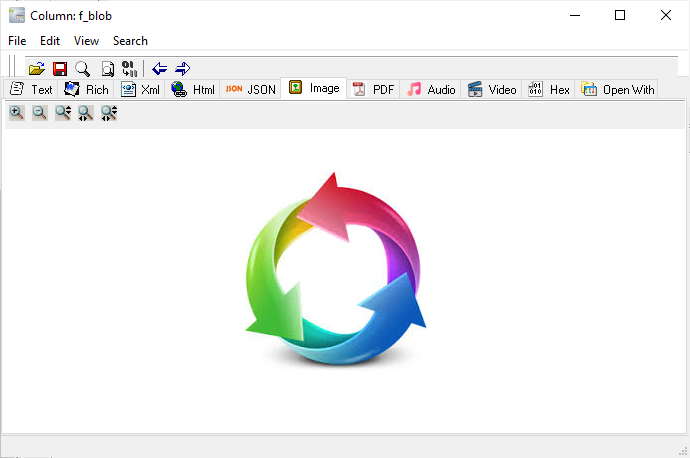Click the binary digits toolbar icon
Screen dimensions: 690x458
point(129,68)
